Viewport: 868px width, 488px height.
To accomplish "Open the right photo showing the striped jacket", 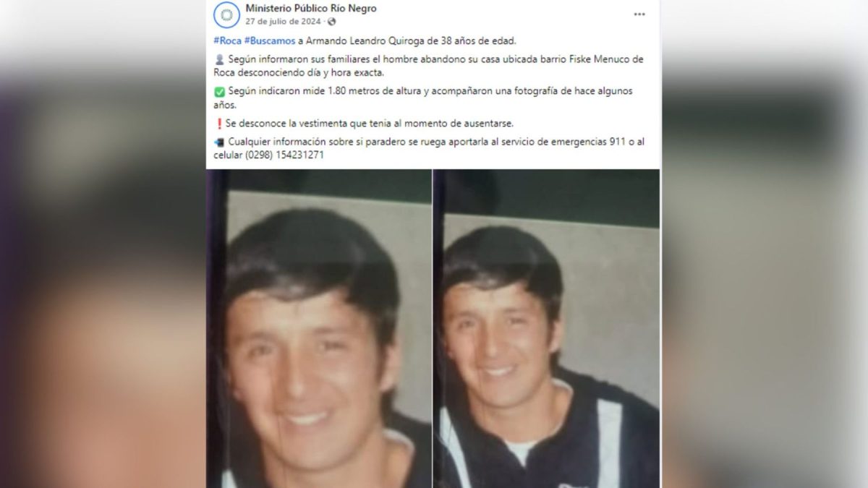I will pyautogui.click(x=547, y=329).
